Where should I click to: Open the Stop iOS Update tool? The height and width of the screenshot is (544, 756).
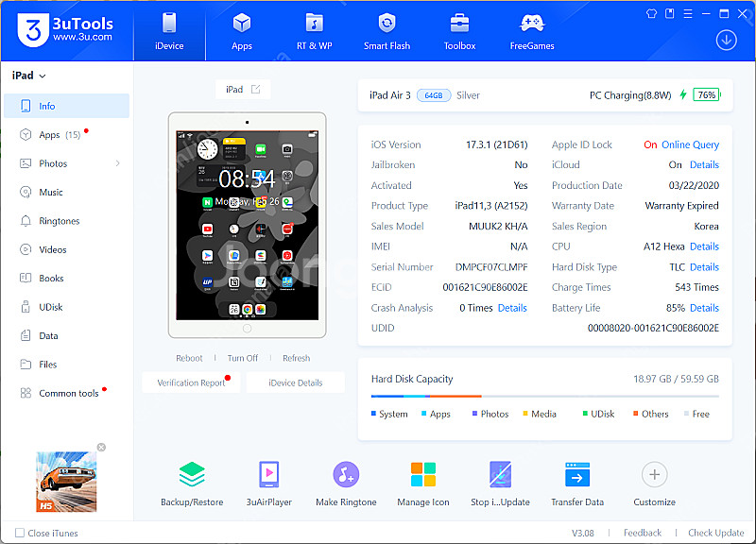pos(501,484)
